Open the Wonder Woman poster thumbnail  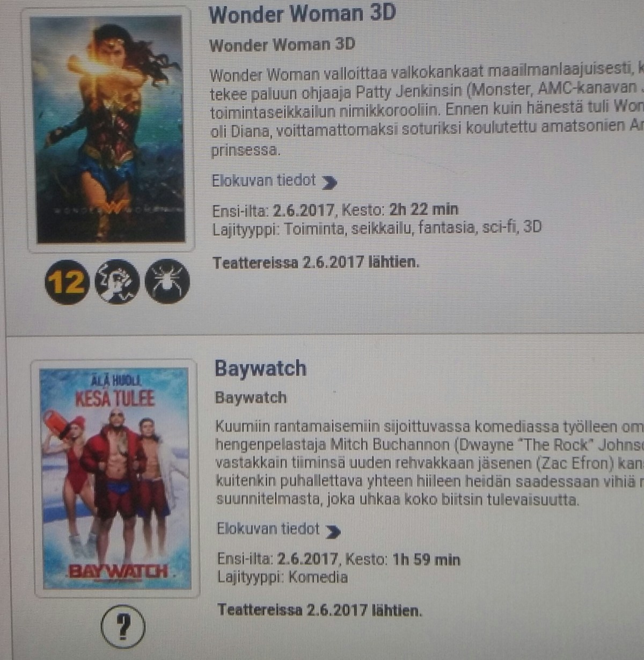coord(111,129)
